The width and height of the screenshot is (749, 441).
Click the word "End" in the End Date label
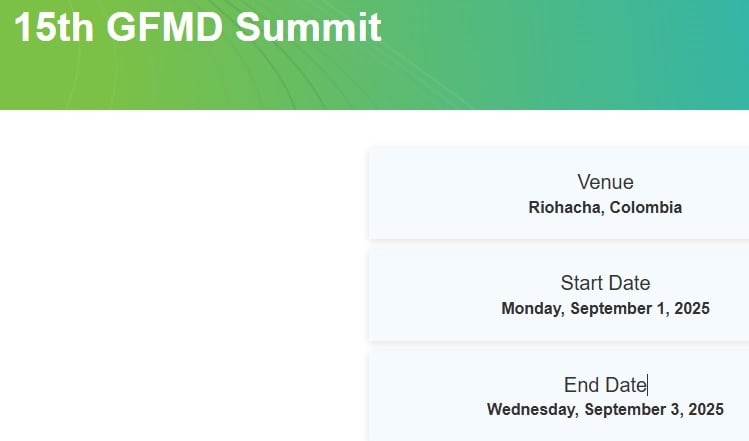pos(582,385)
